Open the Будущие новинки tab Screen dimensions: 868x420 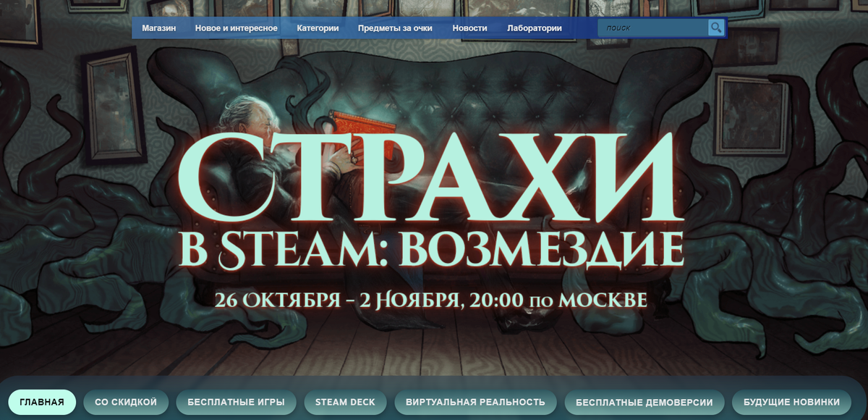click(x=791, y=402)
